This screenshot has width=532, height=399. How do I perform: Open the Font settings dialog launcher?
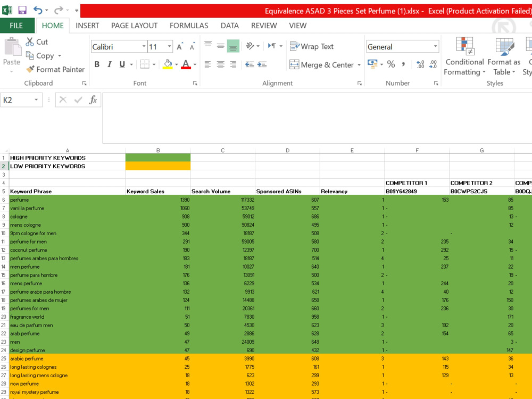coord(195,83)
